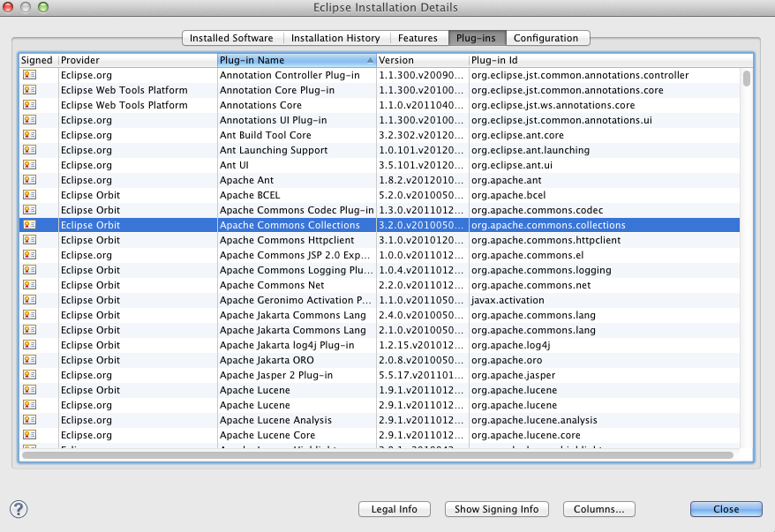Select the "Apache Lucene Analysis" name cell
Image resolution: width=775 pixels, height=532 pixels.
275,420
